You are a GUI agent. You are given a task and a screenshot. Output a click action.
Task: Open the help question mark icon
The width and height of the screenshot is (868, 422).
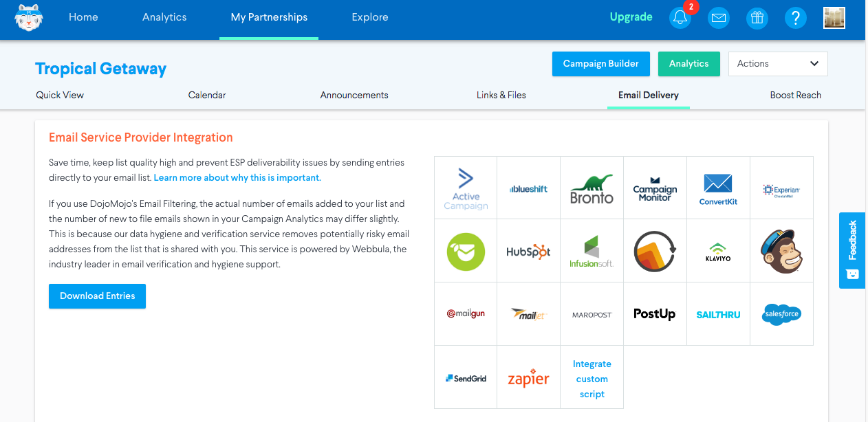pyautogui.click(x=796, y=18)
